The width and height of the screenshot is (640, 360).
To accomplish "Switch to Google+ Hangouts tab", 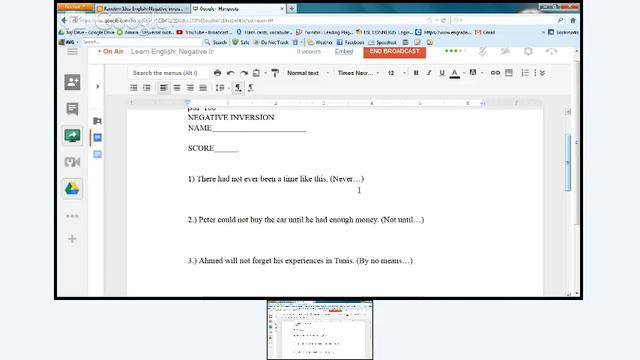I will point(238,9).
